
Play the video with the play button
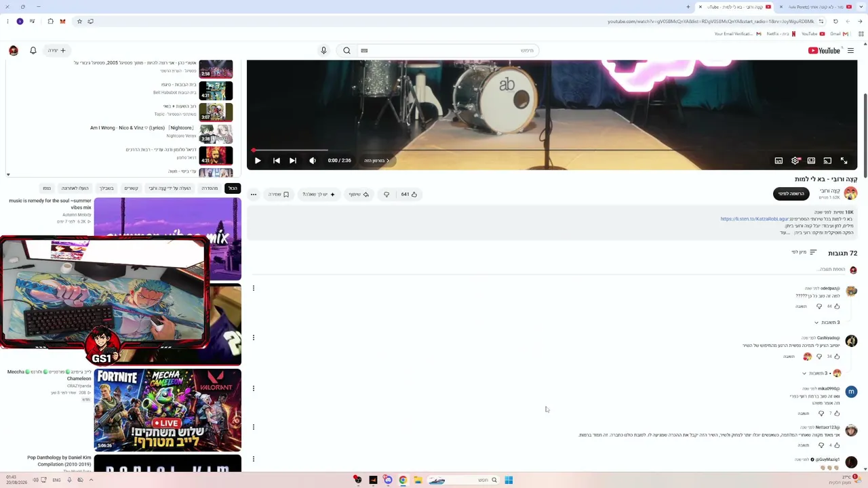(258, 161)
